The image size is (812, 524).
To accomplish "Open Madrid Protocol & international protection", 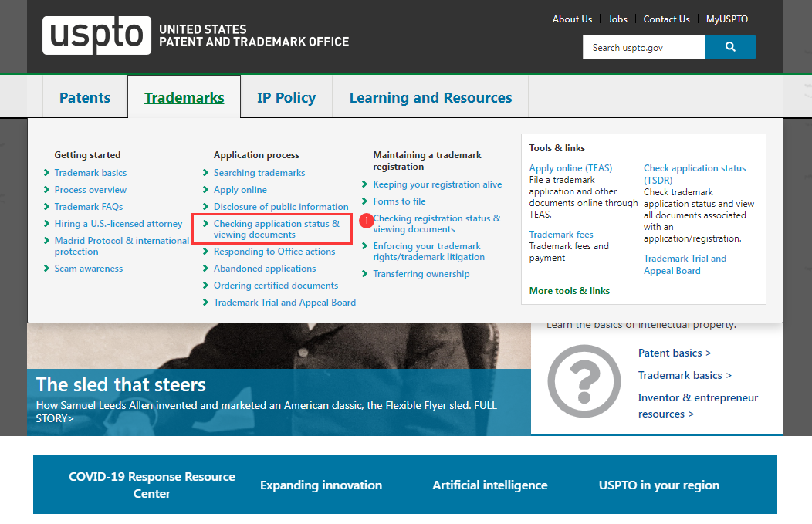I will [x=122, y=246].
